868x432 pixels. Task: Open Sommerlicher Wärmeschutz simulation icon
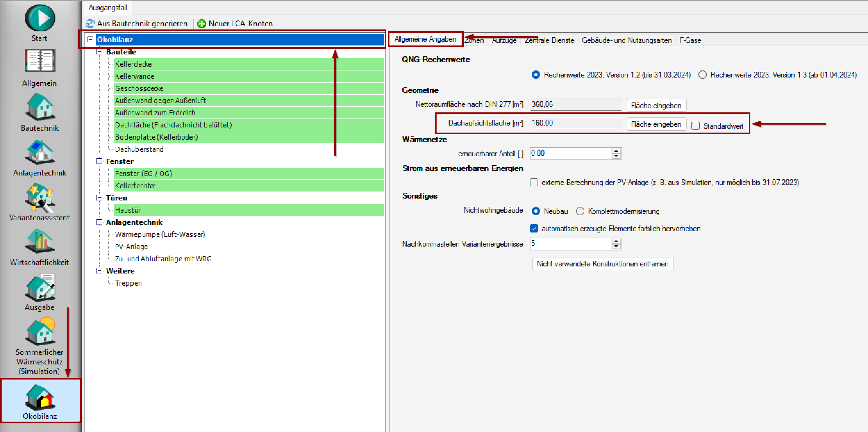40,332
